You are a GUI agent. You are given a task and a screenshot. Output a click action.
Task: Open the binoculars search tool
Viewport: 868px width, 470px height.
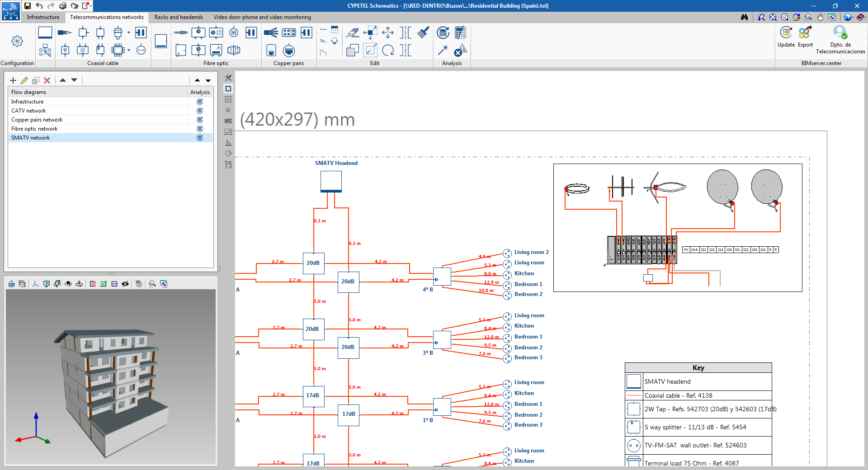click(x=744, y=17)
